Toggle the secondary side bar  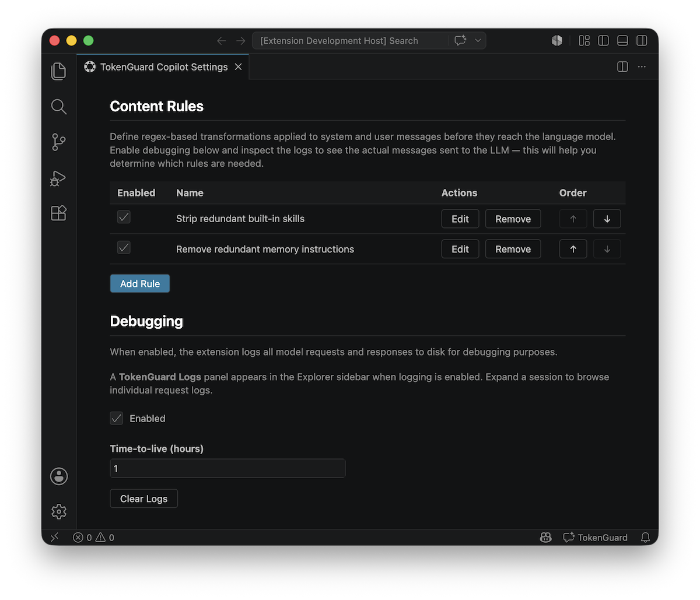(642, 40)
